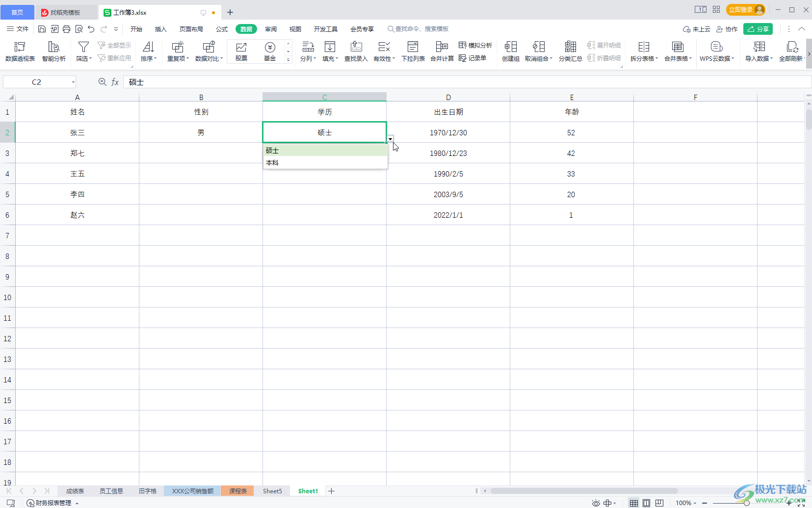Click the 未上云 cloud status button
This screenshot has height=508, width=812.
coord(697,29)
